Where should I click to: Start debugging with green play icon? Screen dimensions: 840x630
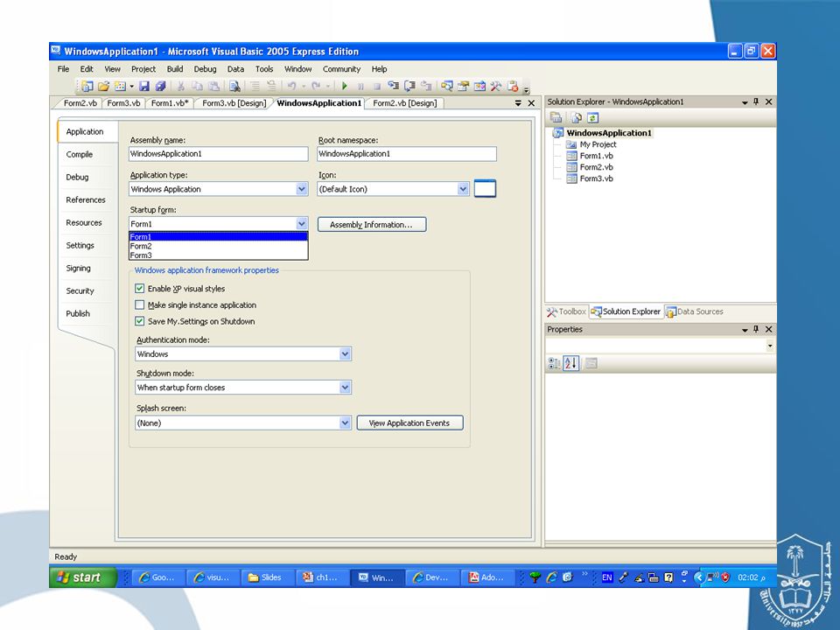coord(345,86)
